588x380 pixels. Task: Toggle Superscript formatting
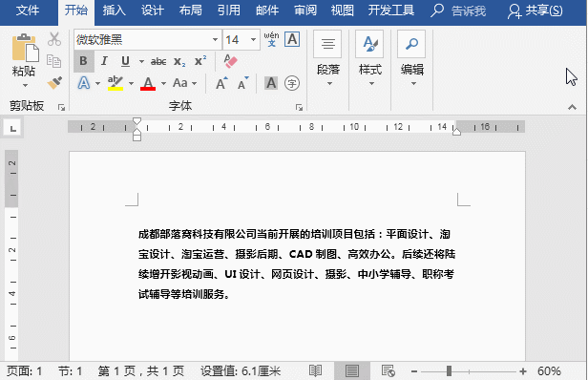(x=200, y=61)
